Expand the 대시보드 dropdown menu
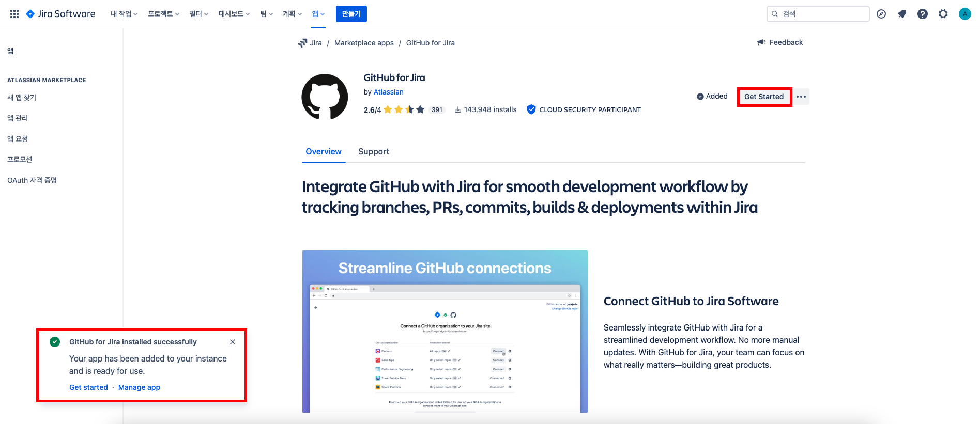The width and height of the screenshot is (980, 424). 234,14
